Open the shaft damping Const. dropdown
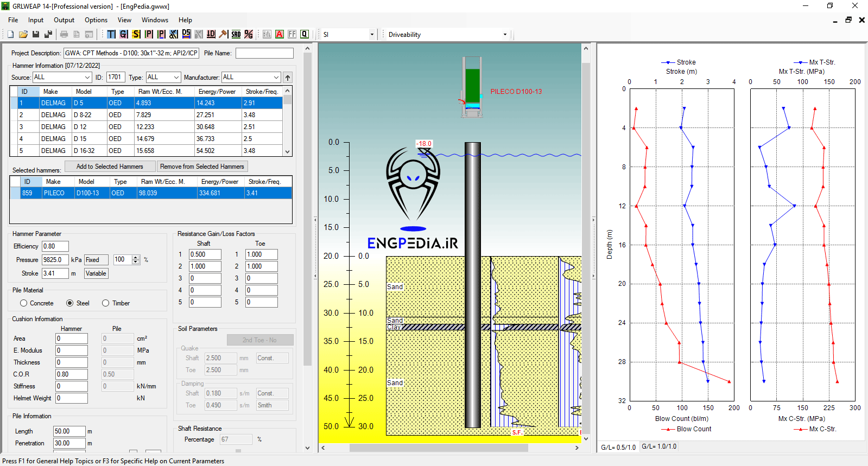 point(273,393)
